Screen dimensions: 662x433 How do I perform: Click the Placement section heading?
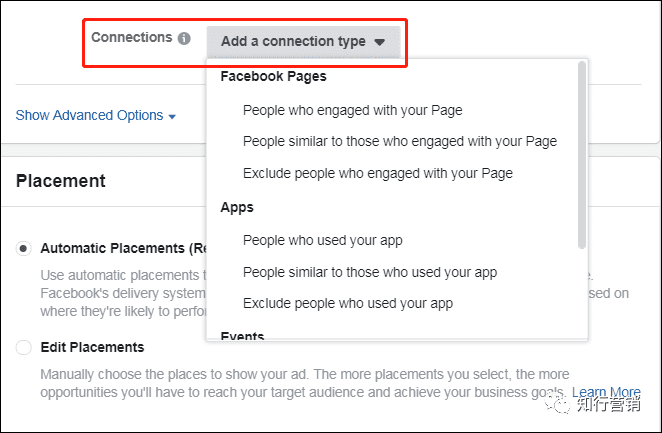coord(61,181)
